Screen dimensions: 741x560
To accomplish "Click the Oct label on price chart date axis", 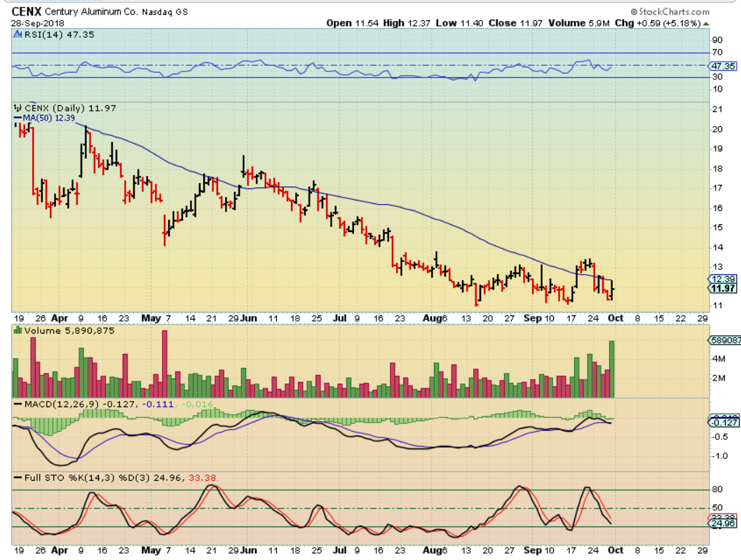I will coord(616,318).
